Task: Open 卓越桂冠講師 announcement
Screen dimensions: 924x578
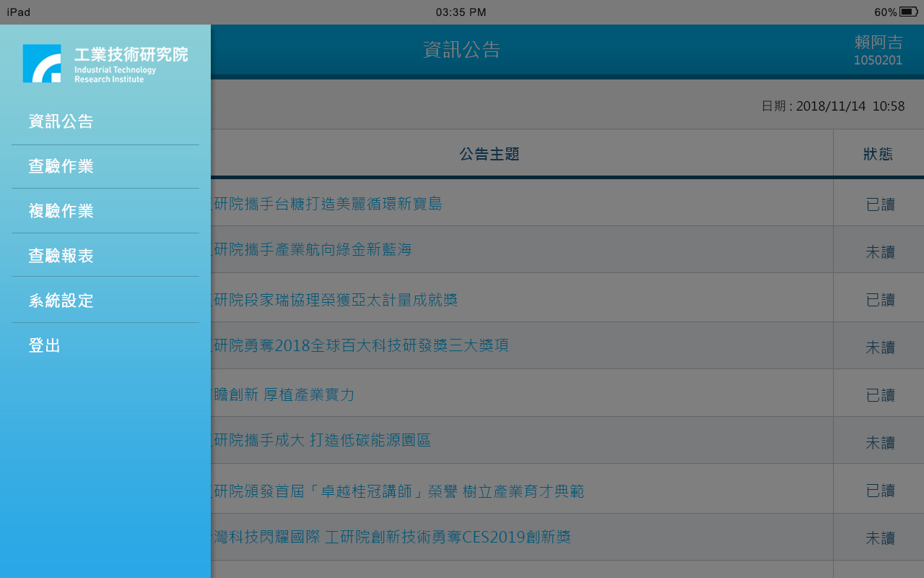Action: pos(398,492)
